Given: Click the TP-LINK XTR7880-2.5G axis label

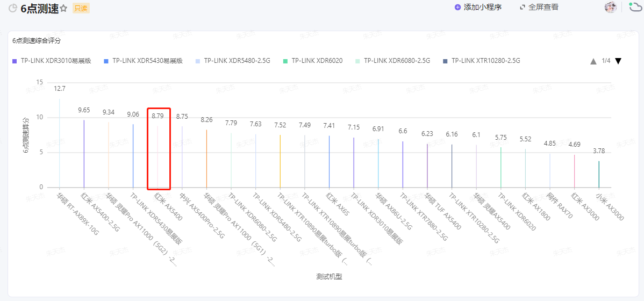Looking at the screenshot, I should coord(424,216).
